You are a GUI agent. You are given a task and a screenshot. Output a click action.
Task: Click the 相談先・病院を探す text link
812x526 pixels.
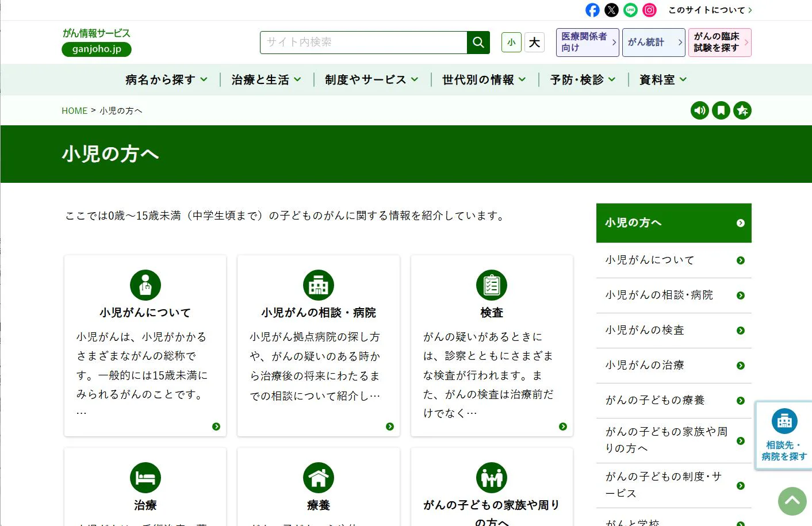[x=784, y=451]
